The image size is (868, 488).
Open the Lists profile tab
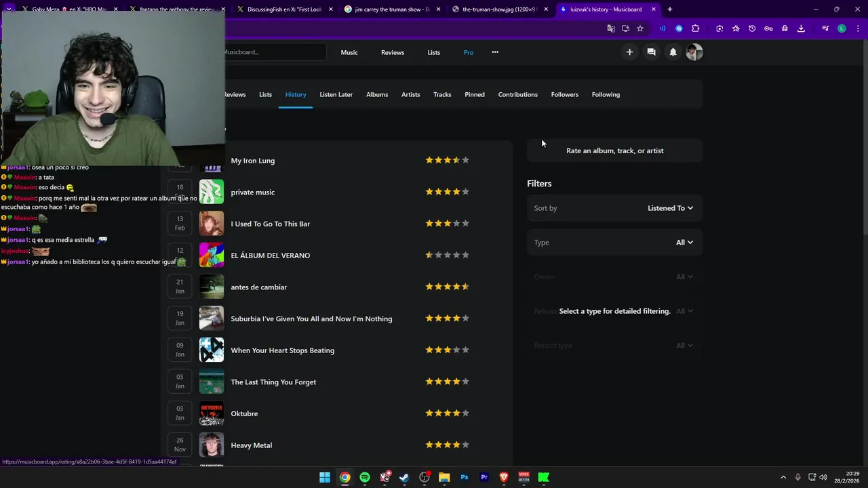(x=265, y=94)
